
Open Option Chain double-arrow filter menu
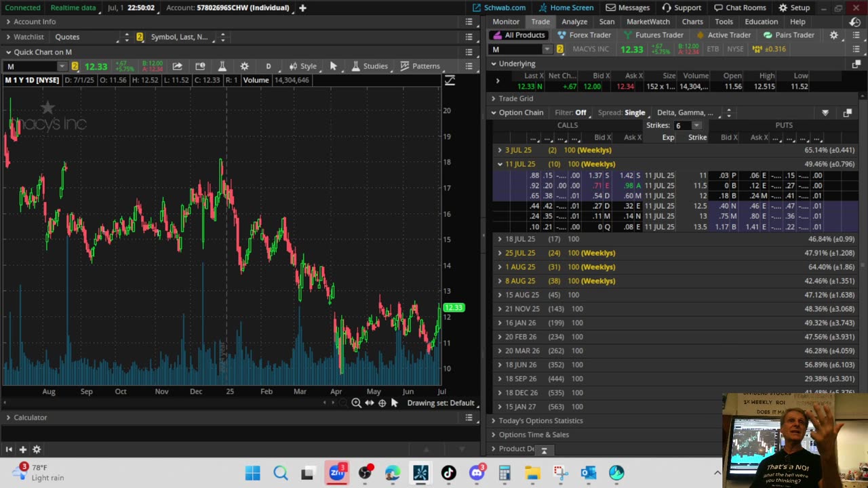coord(825,113)
